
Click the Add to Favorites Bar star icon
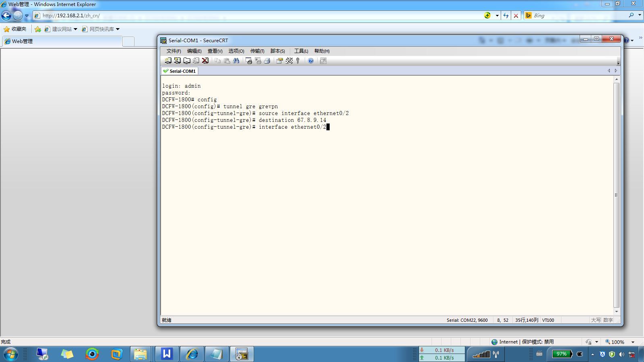[37, 29]
